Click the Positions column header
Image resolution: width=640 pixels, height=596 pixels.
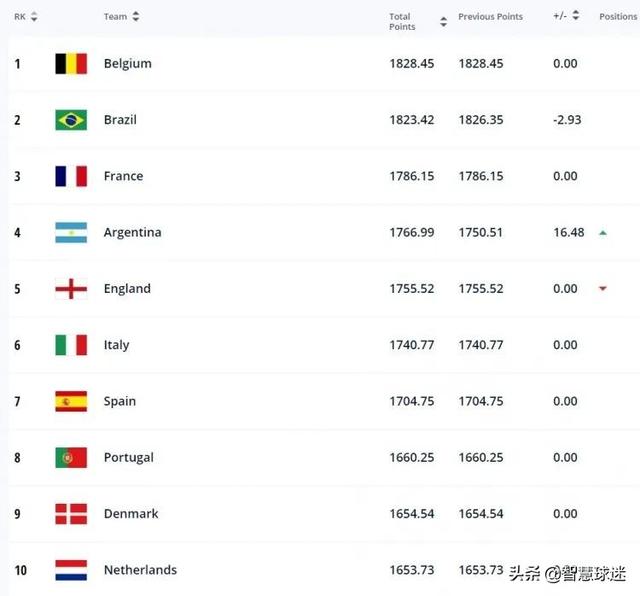point(618,17)
